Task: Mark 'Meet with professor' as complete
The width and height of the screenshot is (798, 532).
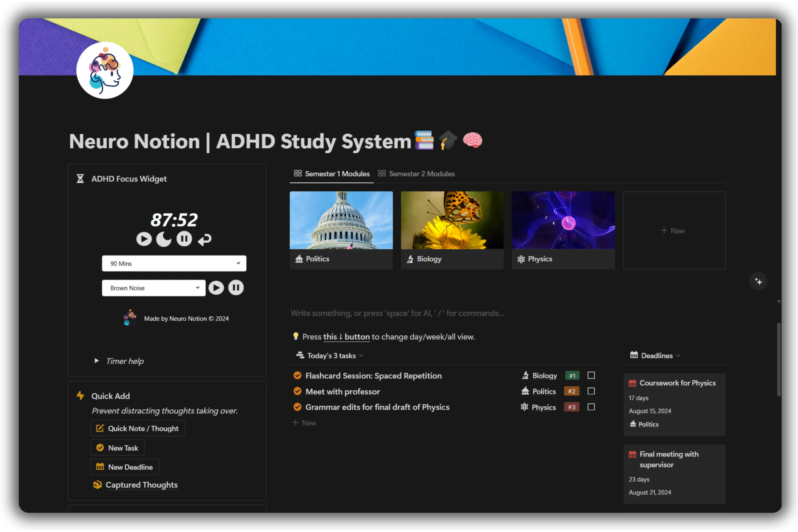Action: pyautogui.click(x=591, y=391)
